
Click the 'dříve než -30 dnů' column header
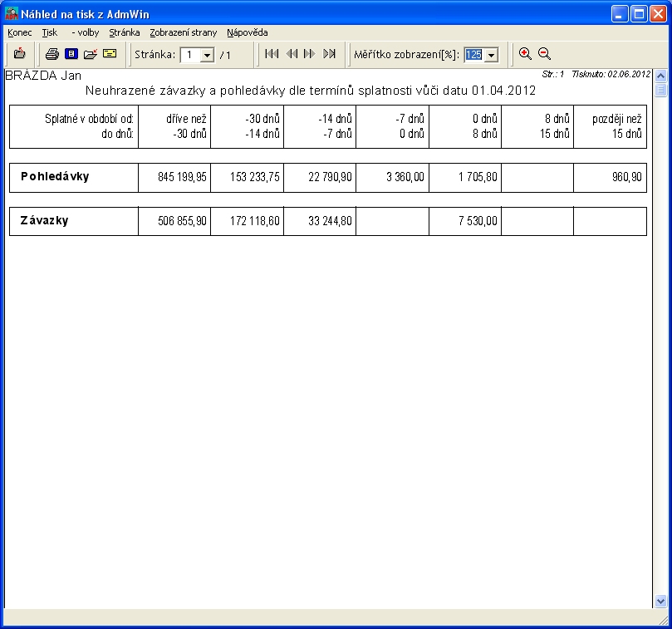(174, 126)
